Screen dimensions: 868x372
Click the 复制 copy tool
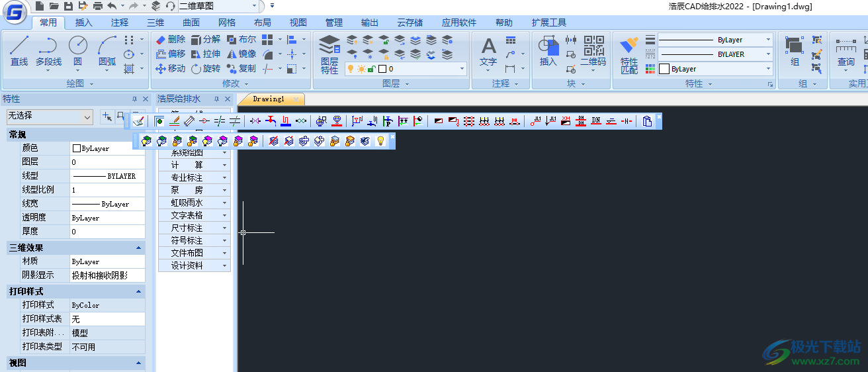[241, 69]
